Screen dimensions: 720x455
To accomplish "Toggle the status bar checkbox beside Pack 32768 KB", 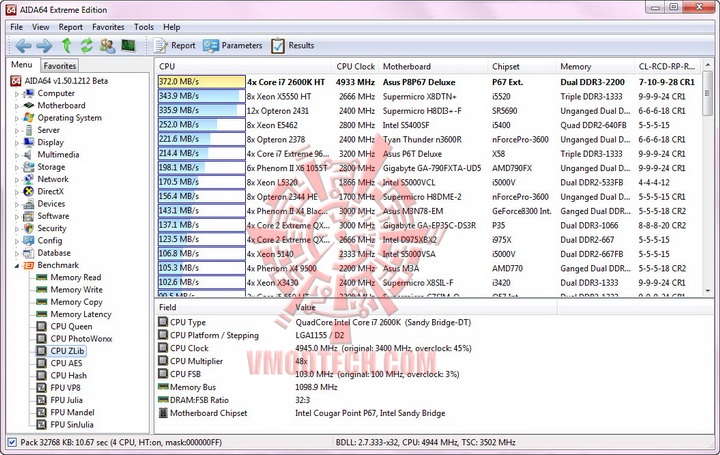I will [x=12, y=442].
